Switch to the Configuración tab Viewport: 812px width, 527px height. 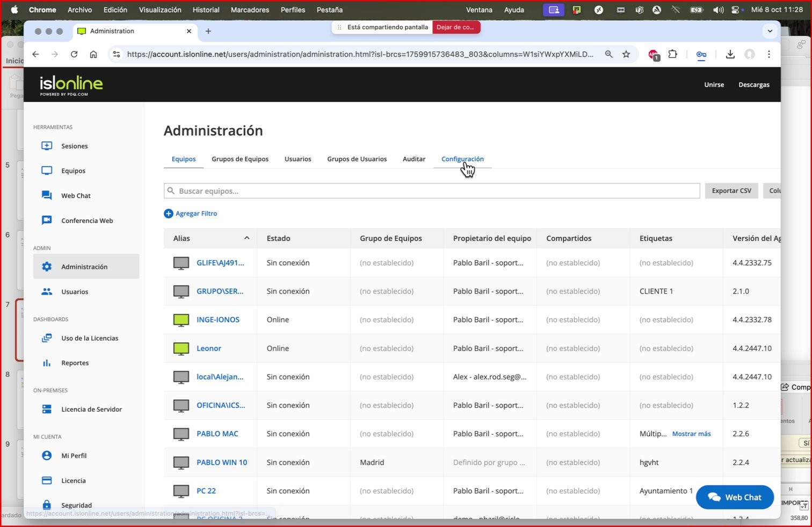(x=462, y=159)
